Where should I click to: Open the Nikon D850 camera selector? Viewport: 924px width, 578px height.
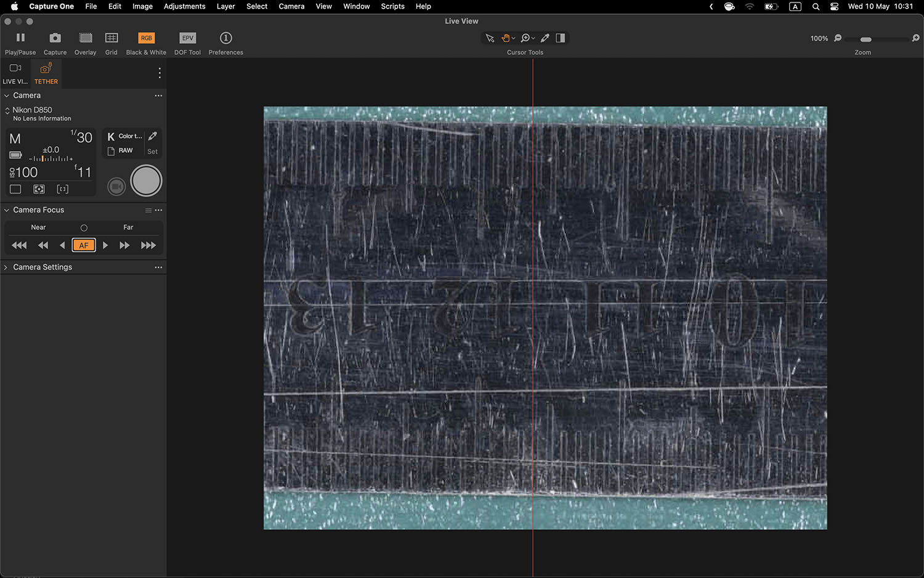[x=32, y=110]
